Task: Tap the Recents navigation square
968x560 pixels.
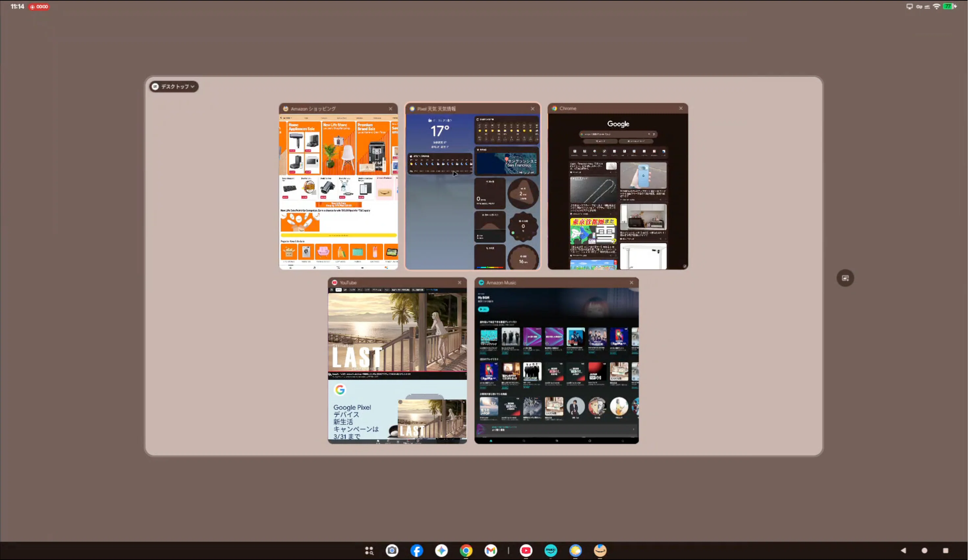Action: [945, 550]
